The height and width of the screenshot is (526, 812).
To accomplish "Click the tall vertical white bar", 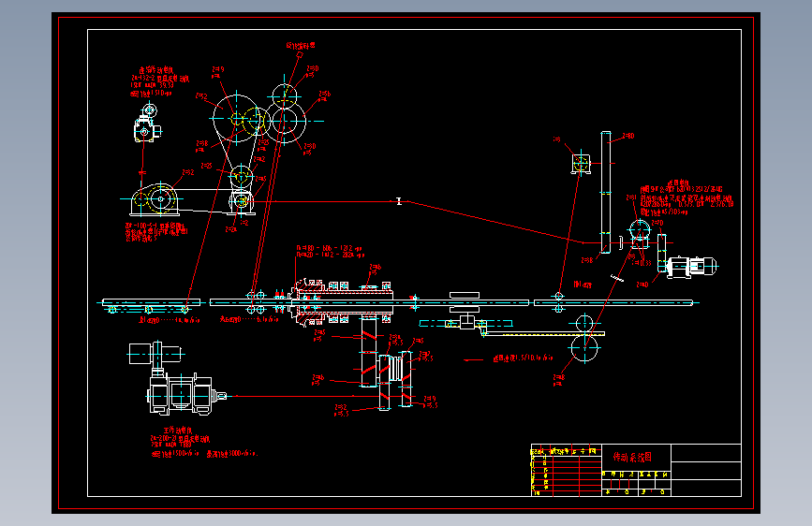I will click(605, 192).
